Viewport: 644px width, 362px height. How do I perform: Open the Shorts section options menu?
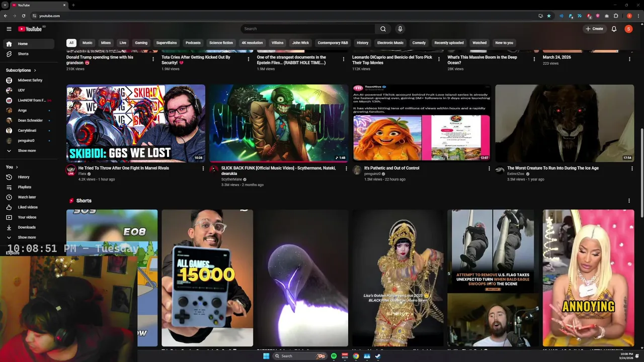(x=629, y=201)
